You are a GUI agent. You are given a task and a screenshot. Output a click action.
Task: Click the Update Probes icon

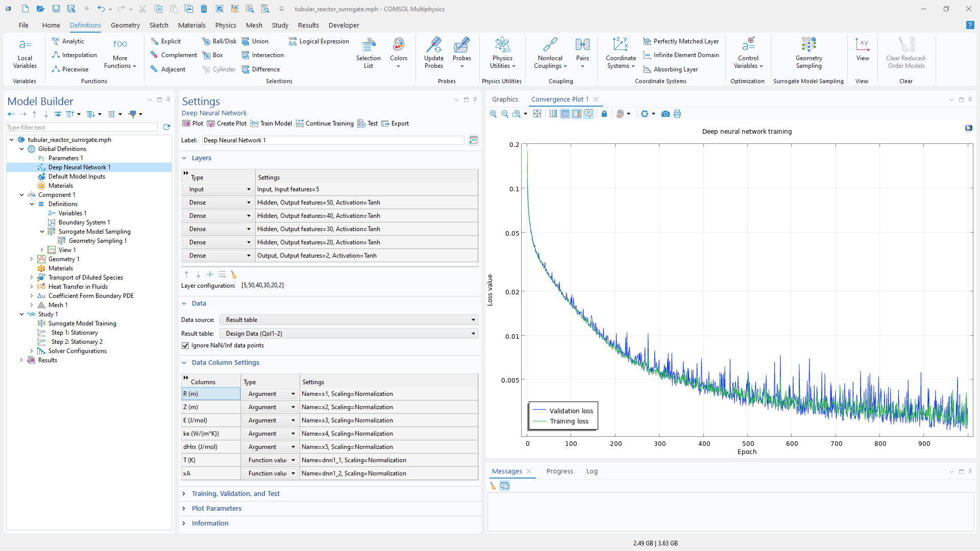point(434,45)
